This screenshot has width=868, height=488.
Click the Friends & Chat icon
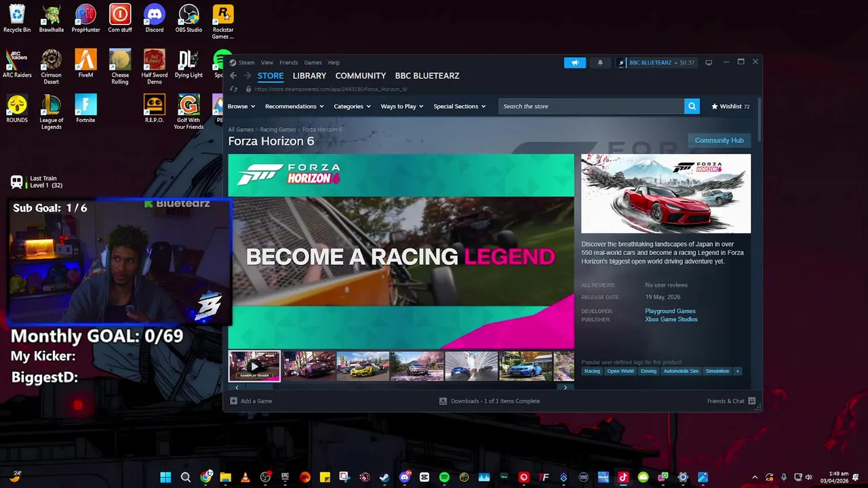click(751, 401)
